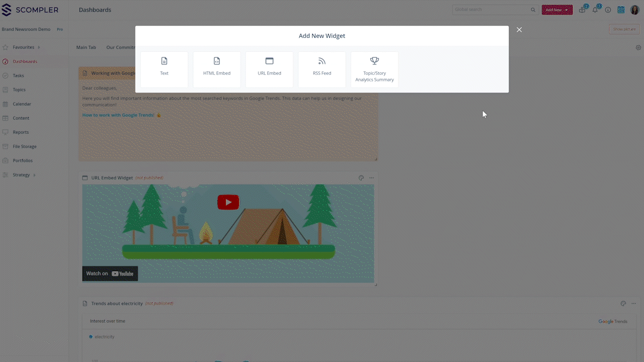Click the info circle icon in header
The width and height of the screenshot is (644, 362).
(608, 10)
